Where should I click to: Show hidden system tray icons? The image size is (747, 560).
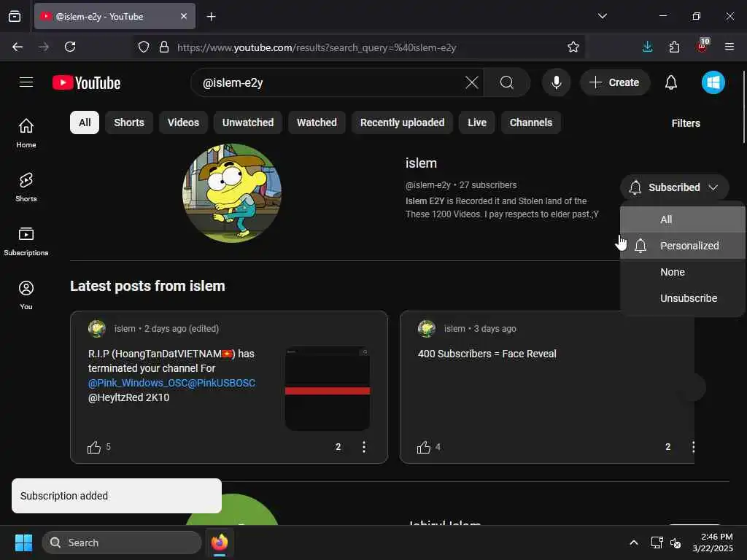[634, 542]
